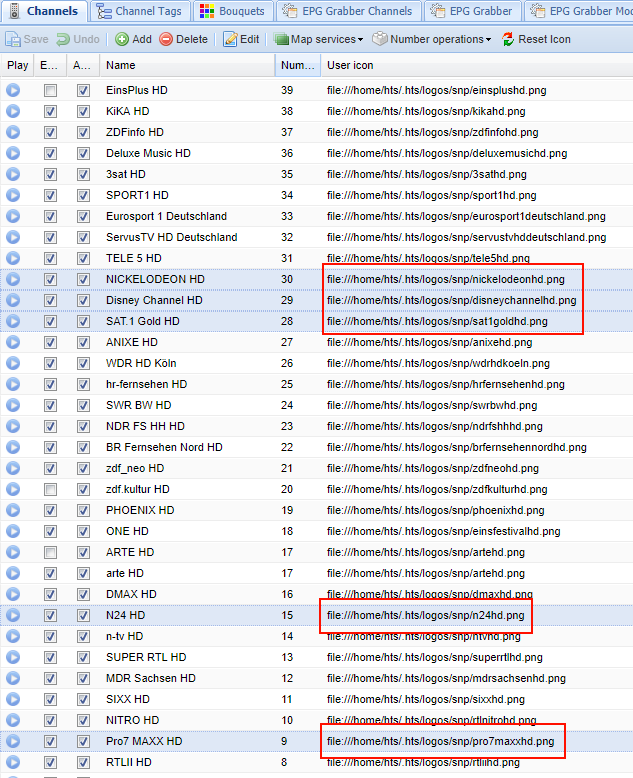Image resolution: width=633 pixels, height=778 pixels.
Task: Play the PHOENIX HD channel
Action: tap(13, 510)
